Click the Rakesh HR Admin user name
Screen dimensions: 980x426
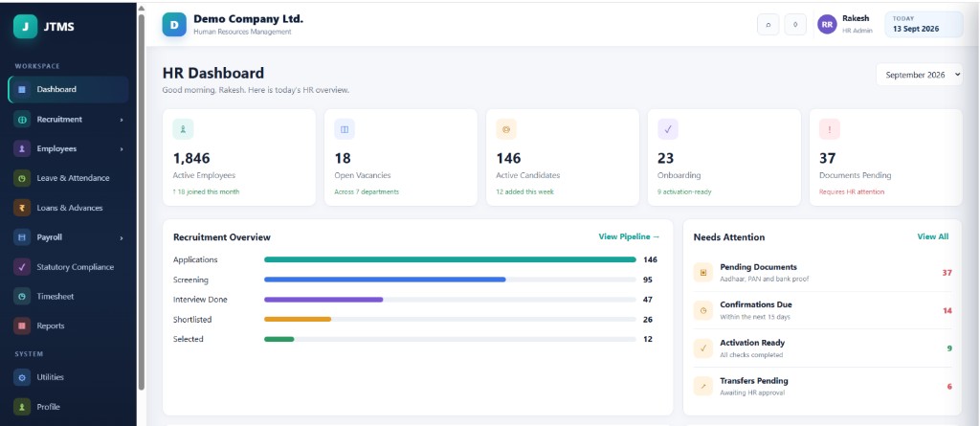tap(857, 24)
